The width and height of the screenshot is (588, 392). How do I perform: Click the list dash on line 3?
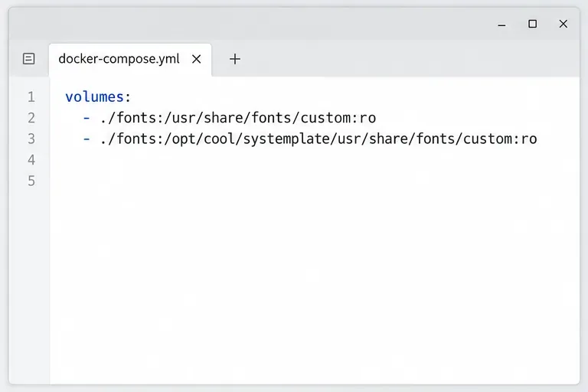pyautogui.click(x=87, y=139)
